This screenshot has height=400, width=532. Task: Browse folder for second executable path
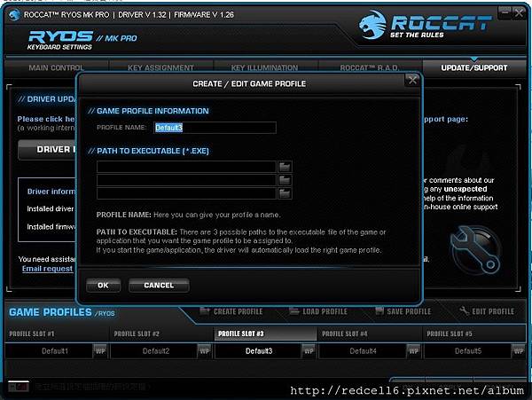(x=285, y=180)
